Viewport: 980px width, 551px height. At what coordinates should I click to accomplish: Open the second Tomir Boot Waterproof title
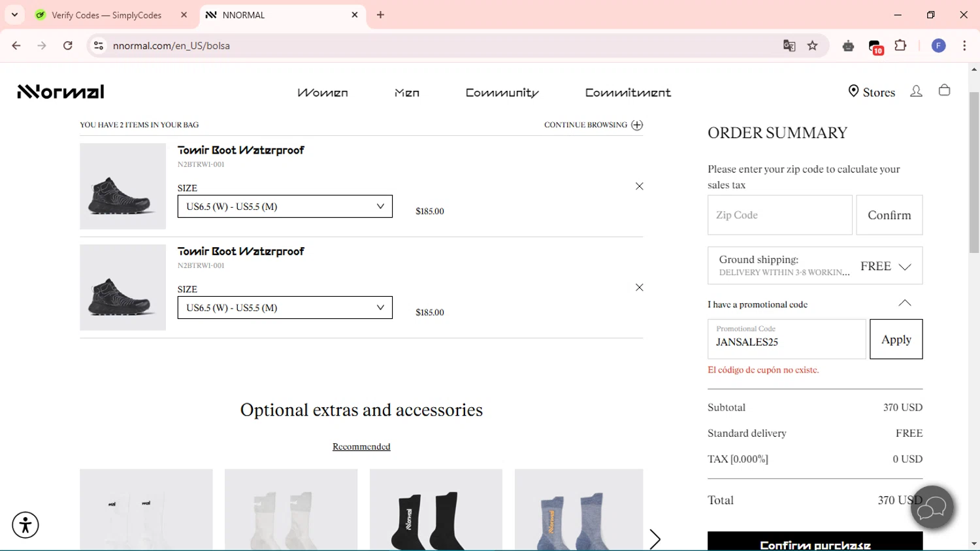click(x=241, y=252)
